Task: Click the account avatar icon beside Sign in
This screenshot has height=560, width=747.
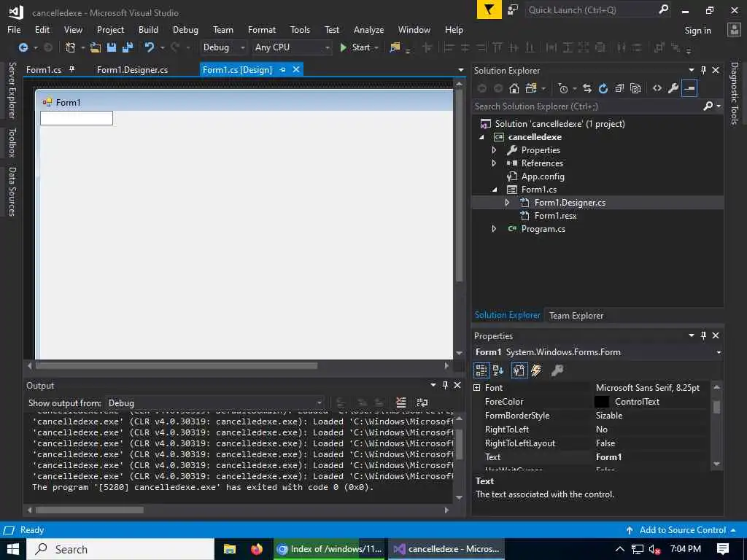Action: (734, 29)
